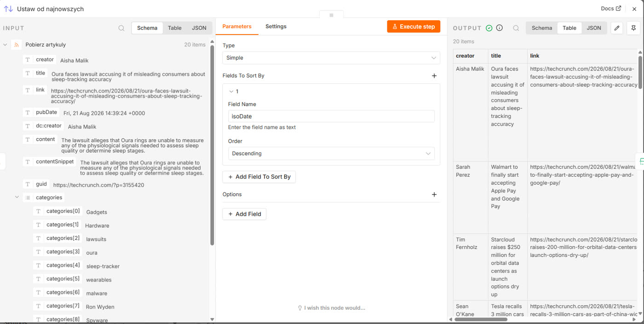644x324 pixels.
Task: Open the Order dropdown set to Descending
Action: click(331, 153)
